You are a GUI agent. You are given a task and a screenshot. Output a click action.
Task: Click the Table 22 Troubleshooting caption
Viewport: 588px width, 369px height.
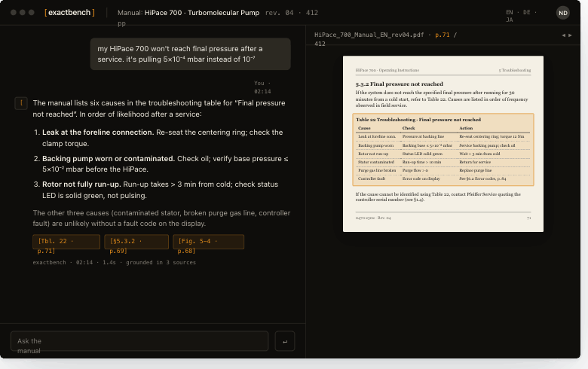coord(418,120)
